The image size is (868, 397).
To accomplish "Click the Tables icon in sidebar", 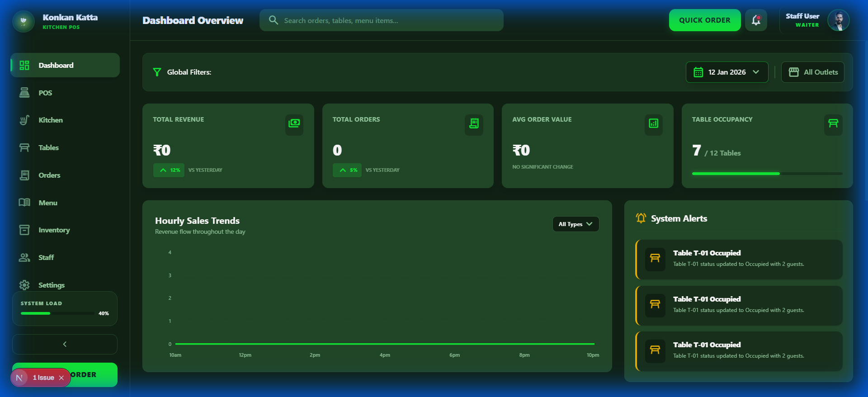I will click(24, 148).
